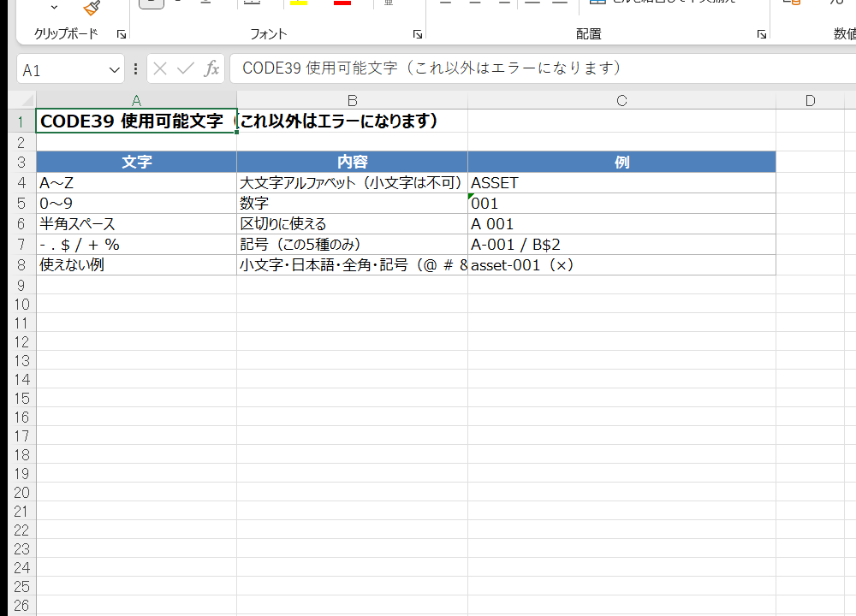This screenshot has width=856, height=616.
Task: Open clipboard pane via クリップボード launcher
Action: (x=122, y=34)
